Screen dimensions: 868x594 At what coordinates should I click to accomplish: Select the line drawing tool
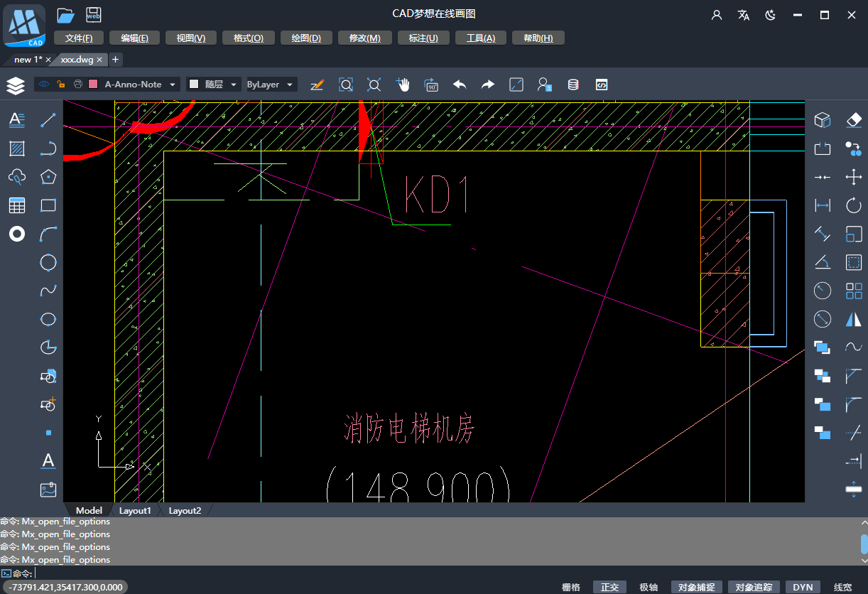coord(48,120)
